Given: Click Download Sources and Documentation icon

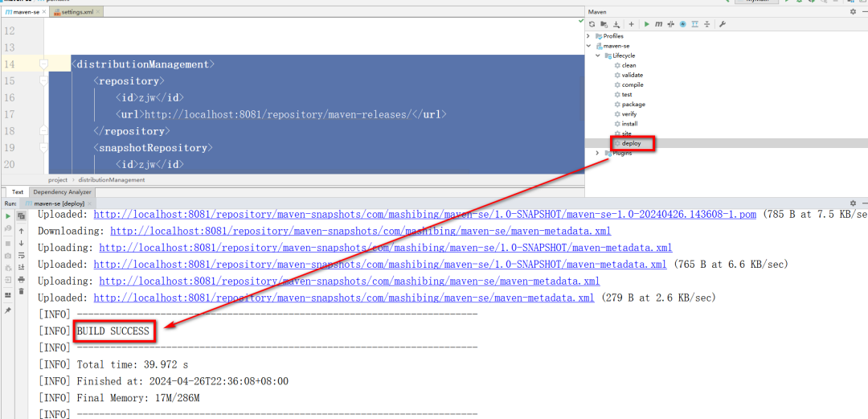Looking at the screenshot, I should (616, 24).
